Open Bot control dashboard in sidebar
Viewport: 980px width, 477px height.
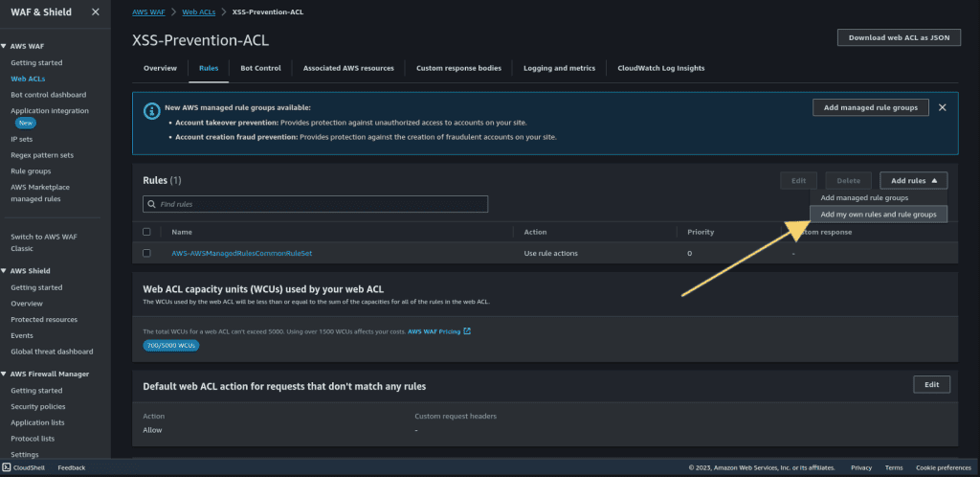pos(48,95)
